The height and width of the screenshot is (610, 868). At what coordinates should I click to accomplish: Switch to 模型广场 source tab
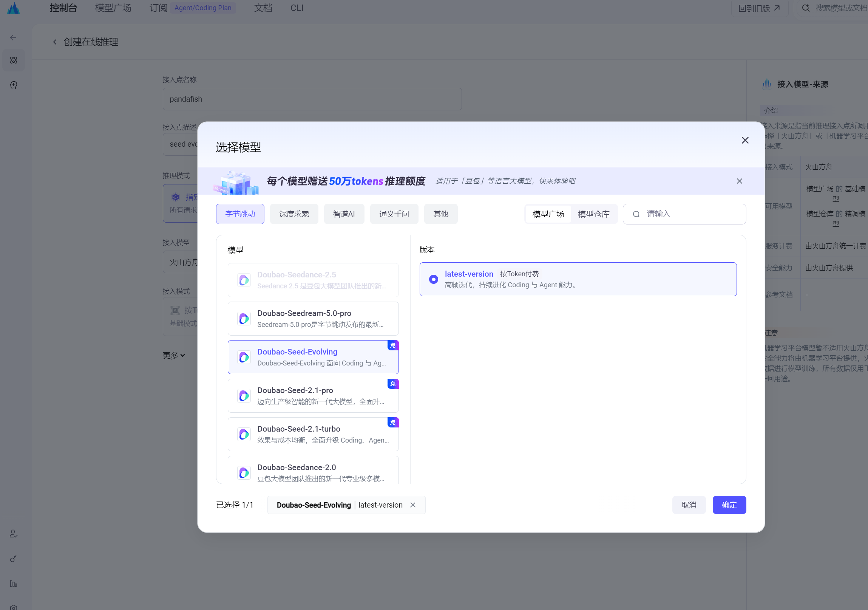[x=548, y=214]
